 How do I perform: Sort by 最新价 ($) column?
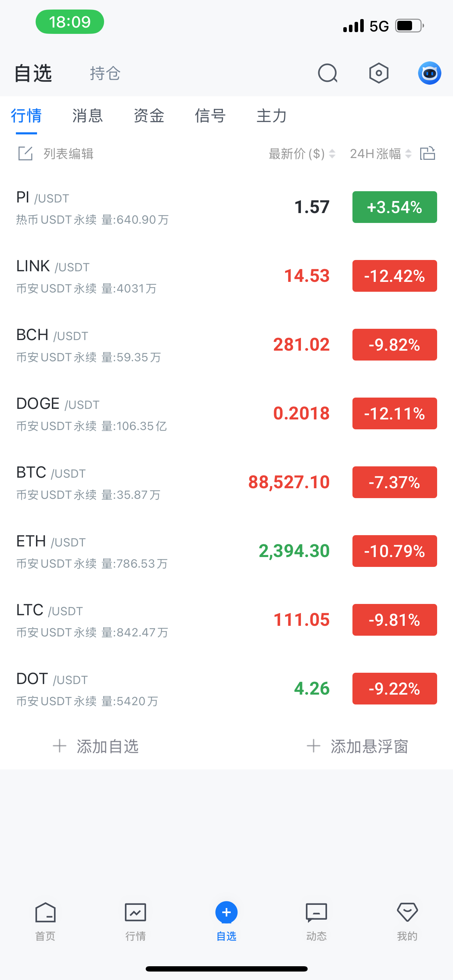point(302,154)
